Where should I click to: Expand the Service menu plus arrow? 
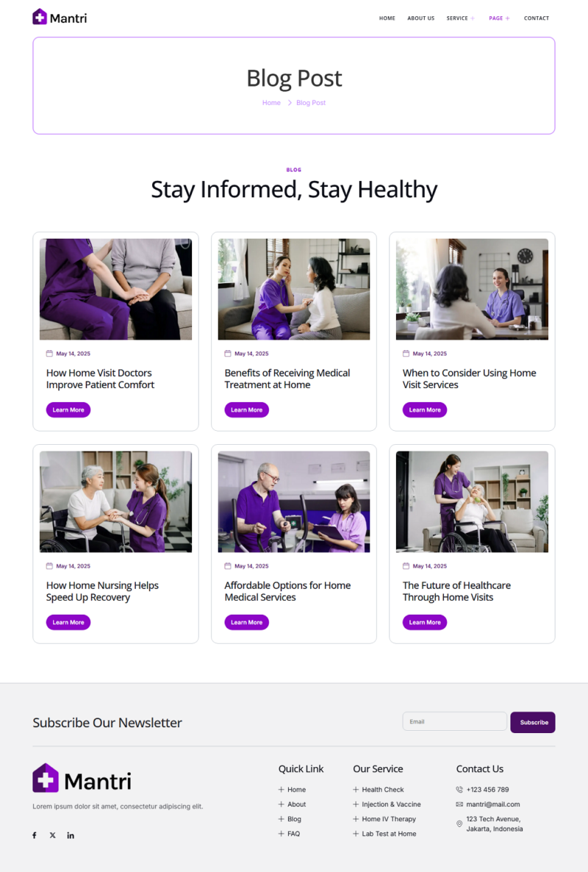pos(473,18)
